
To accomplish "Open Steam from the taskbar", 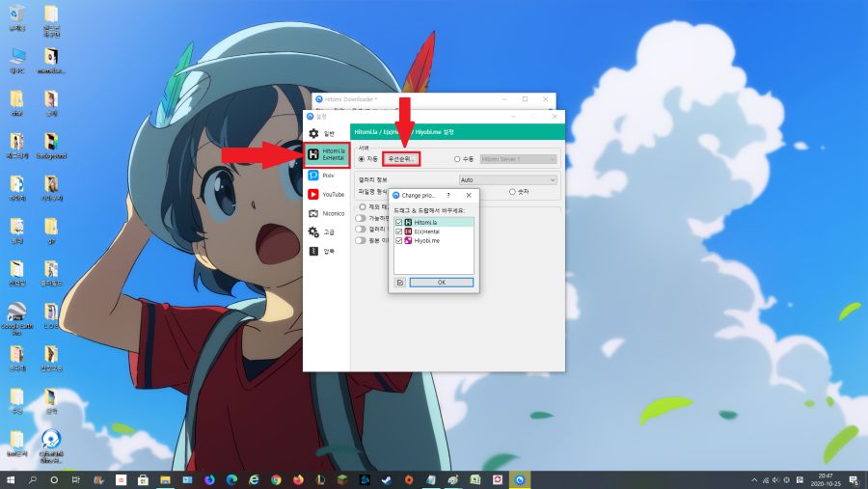I will [x=387, y=480].
